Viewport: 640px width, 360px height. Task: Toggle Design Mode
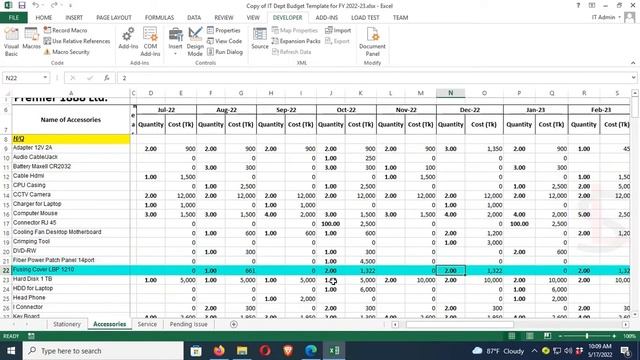(195, 42)
